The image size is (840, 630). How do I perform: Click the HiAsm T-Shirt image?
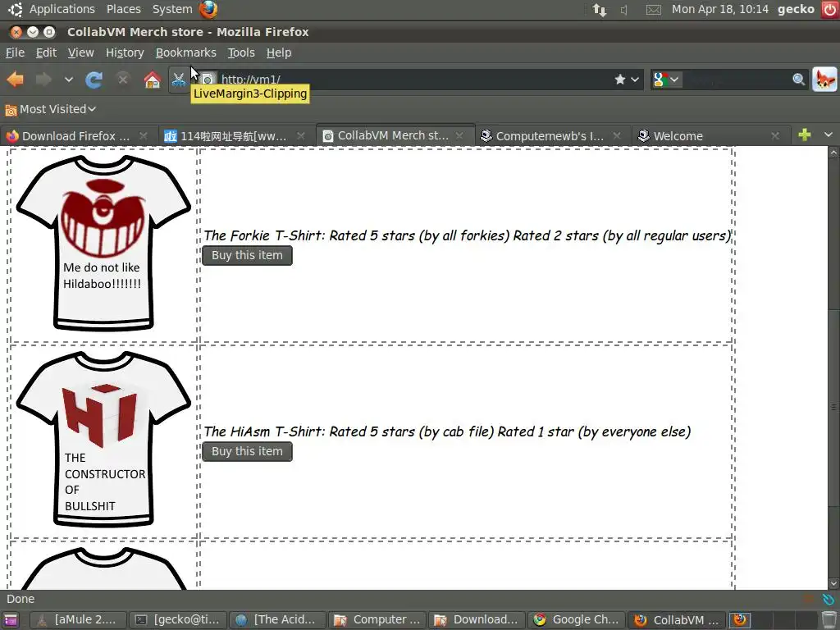(103, 440)
